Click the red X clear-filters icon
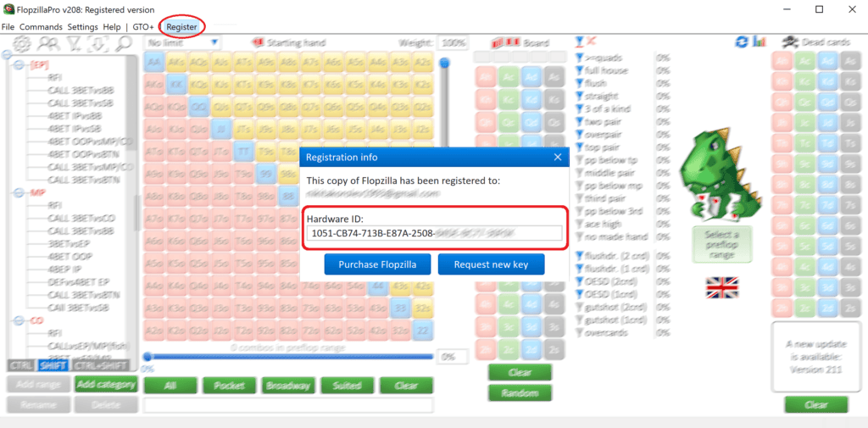The height and width of the screenshot is (428, 868). pyautogui.click(x=591, y=42)
